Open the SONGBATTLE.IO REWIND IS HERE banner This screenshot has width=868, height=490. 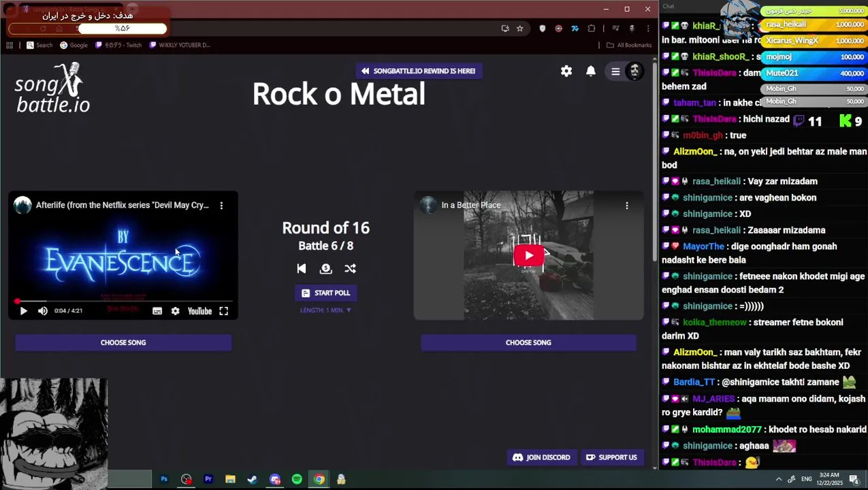tap(419, 71)
